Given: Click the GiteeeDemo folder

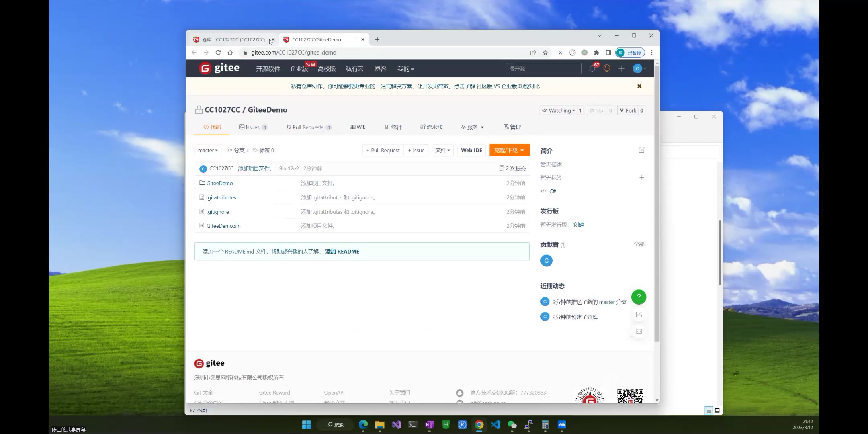Looking at the screenshot, I should click(x=220, y=183).
